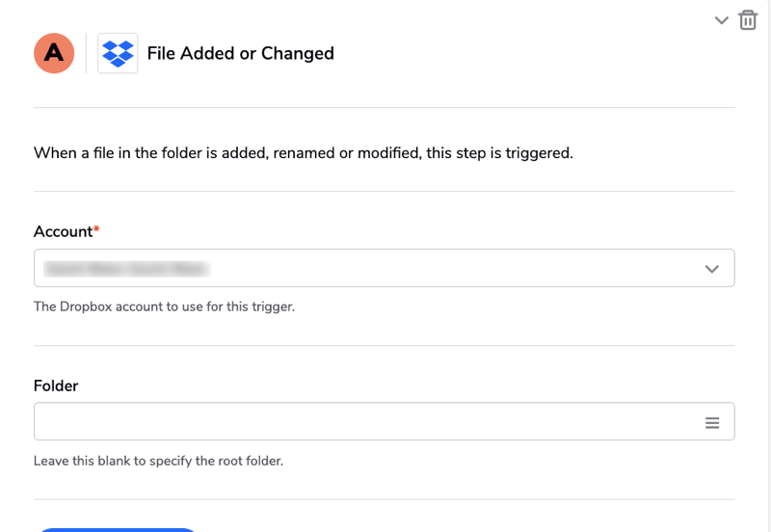The width and height of the screenshot is (771, 532).
Task: Click the Dropbox account helper text
Action: 164,306
